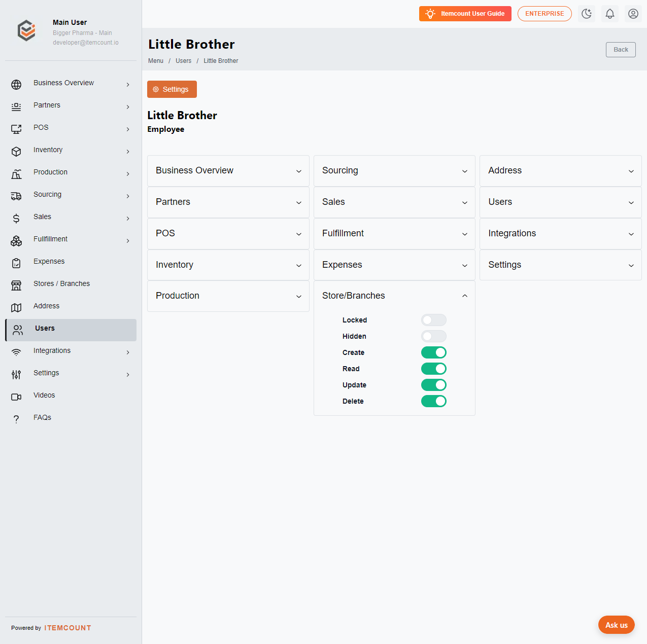The image size is (647, 644).
Task: Click the Production factory icon
Action: (16, 174)
